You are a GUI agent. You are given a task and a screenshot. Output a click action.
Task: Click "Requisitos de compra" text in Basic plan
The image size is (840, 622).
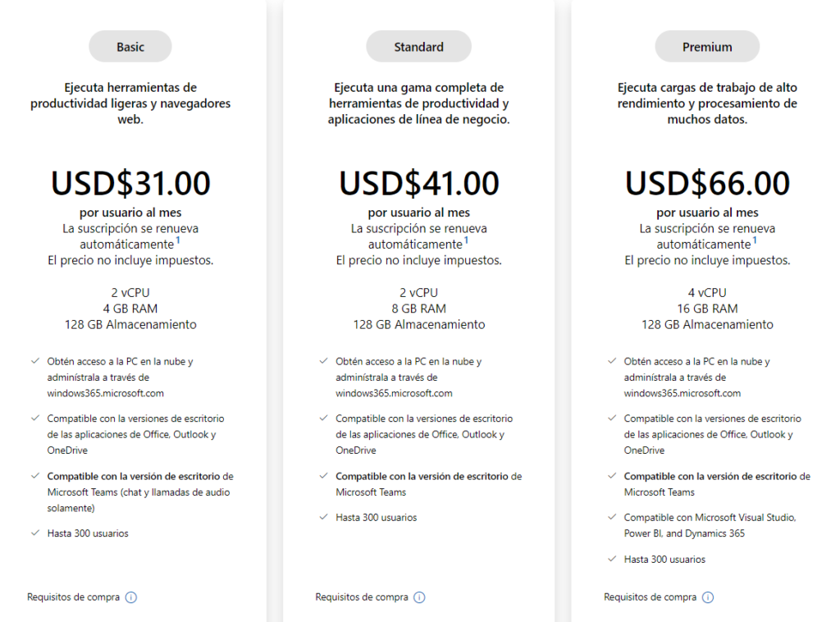(73, 597)
